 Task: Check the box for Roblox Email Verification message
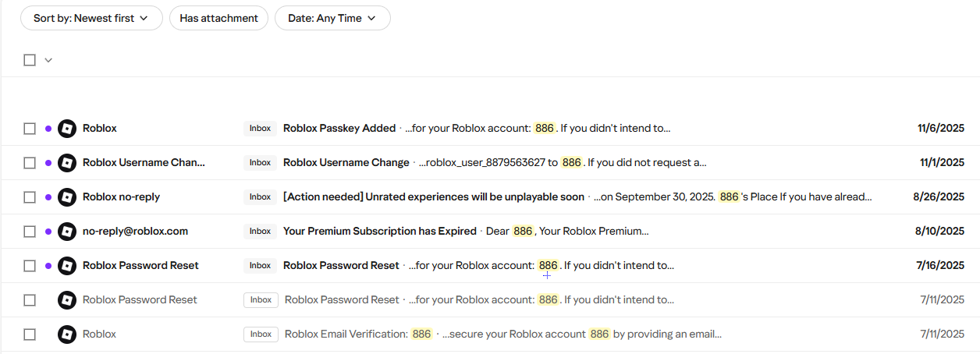click(x=30, y=335)
